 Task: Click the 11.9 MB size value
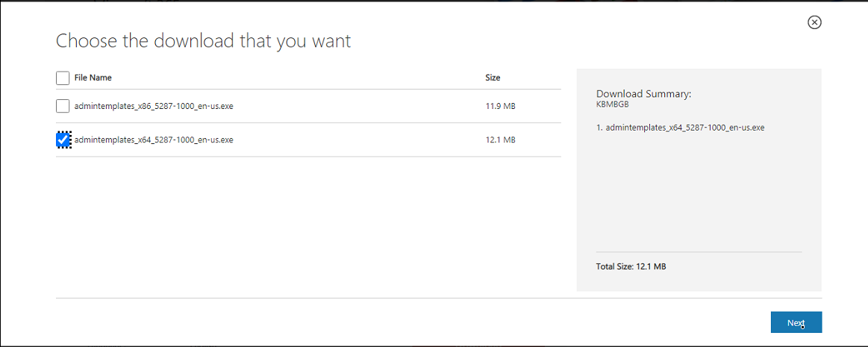point(500,106)
